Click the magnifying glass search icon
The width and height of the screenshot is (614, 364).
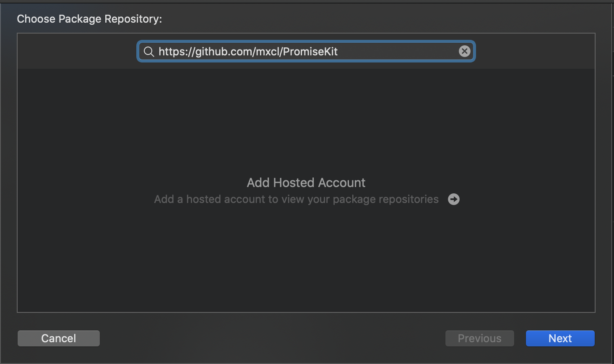pos(148,52)
